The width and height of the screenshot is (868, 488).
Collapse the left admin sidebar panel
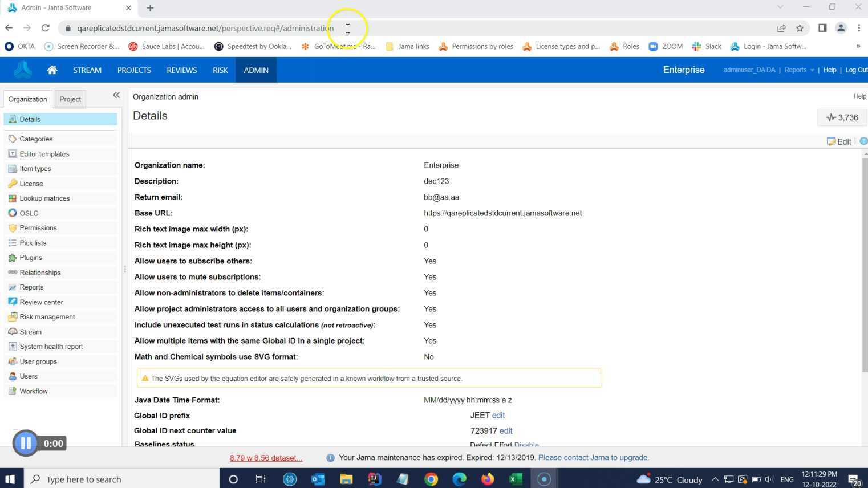pos(116,95)
